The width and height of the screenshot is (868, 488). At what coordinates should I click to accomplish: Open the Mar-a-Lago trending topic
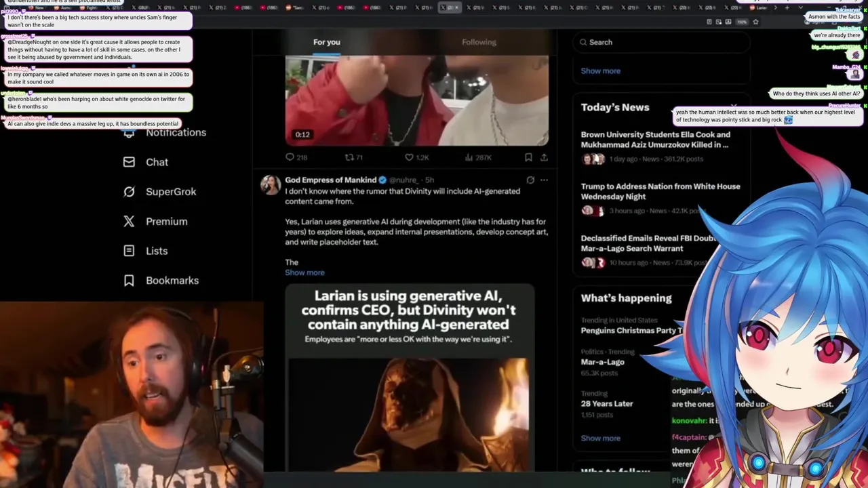click(x=602, y=362)
